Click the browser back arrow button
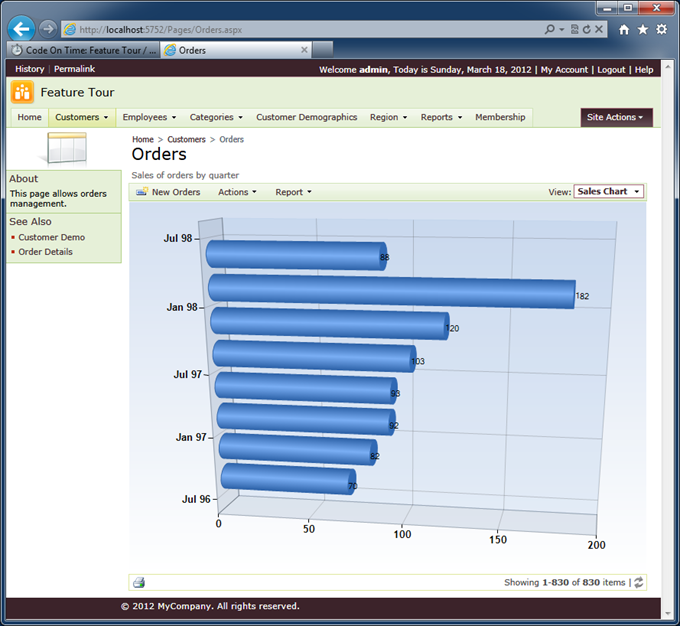680x626 pixels. coord(21,29)
